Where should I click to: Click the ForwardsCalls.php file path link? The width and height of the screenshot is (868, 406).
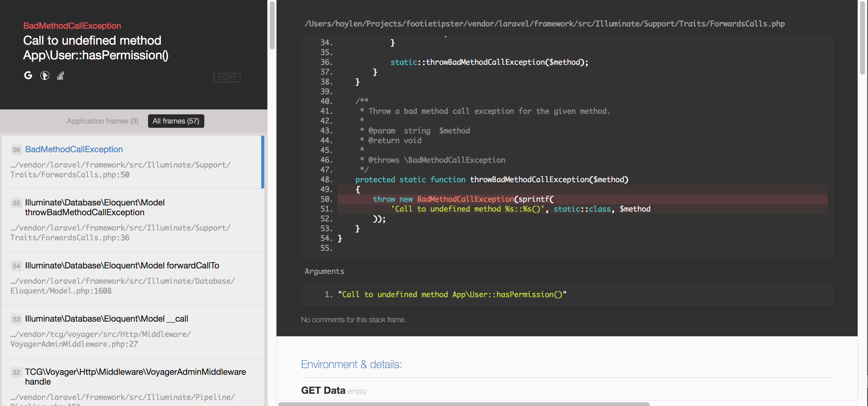[544, 24]
